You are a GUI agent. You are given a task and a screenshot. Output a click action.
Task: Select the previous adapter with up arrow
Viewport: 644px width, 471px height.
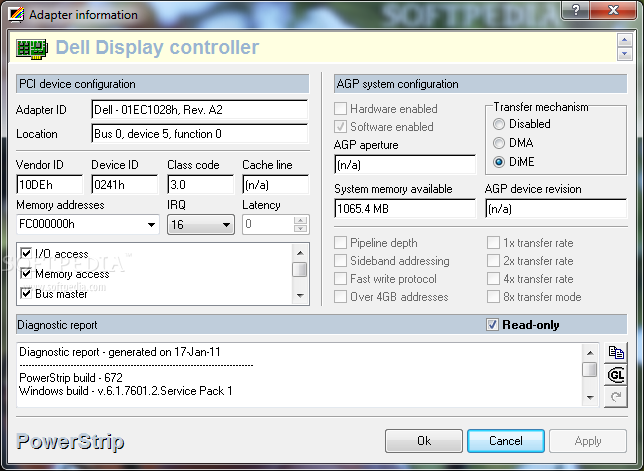pyautogui.click(x=625, y=40)
